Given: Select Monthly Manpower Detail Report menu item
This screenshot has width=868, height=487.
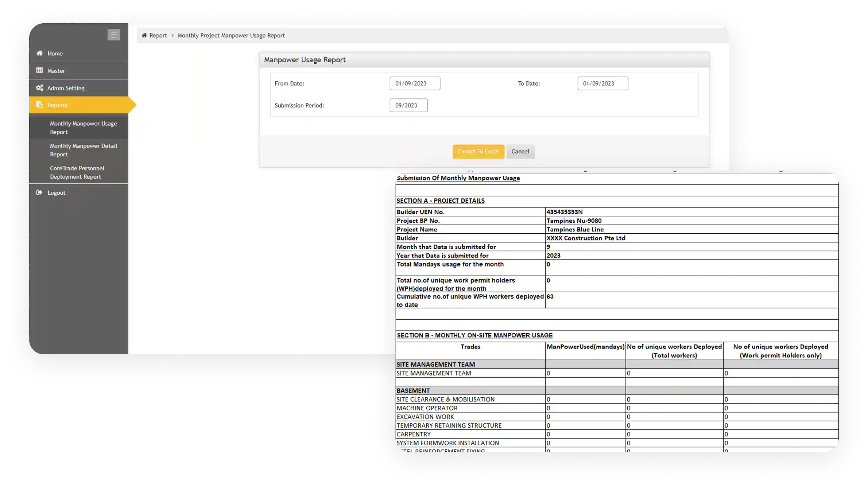Looking at the screenshot, I should (84, 150).
